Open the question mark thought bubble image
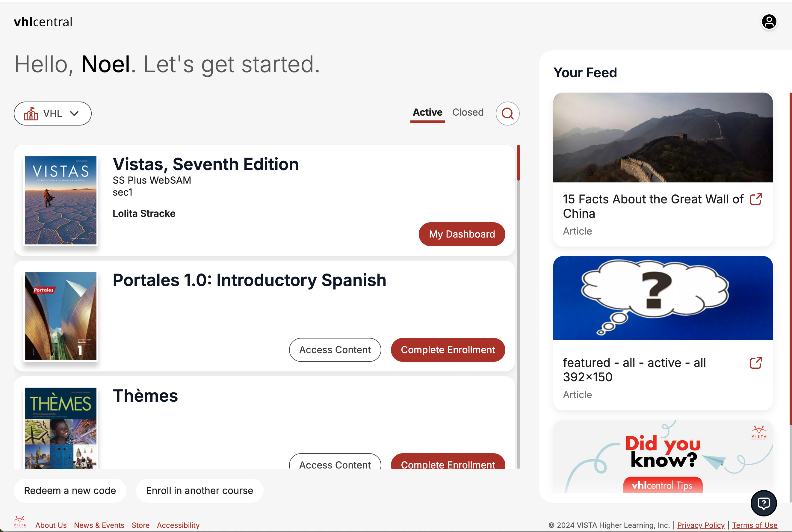The width and height of the screenshot is (792, 532). tap(662, 298)
